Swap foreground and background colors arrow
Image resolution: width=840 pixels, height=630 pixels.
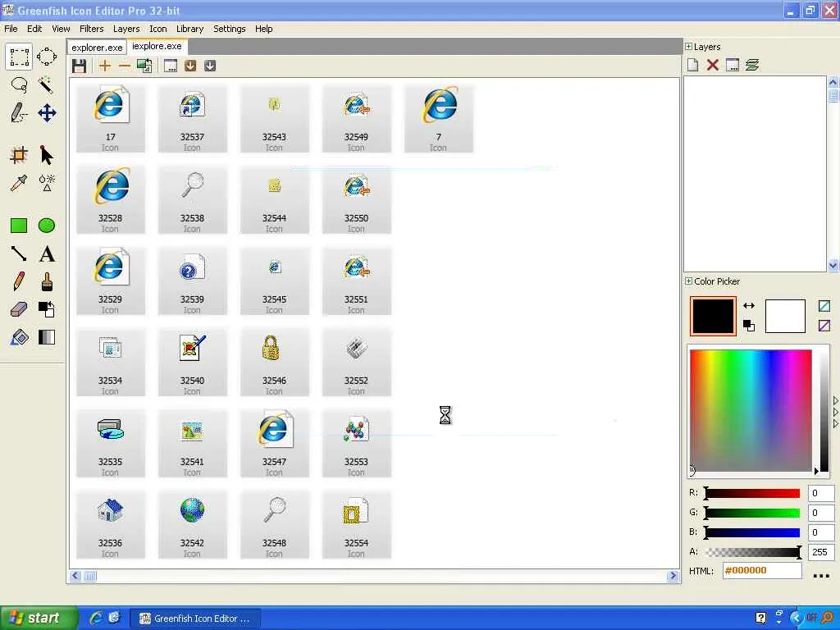[x=749, y=305]
